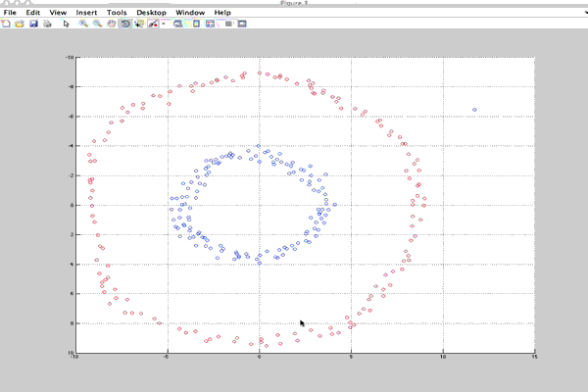Click the Show Plot Tools button
Image resolution: width=588 pixels, height=392 pixels.
[241, 23]
